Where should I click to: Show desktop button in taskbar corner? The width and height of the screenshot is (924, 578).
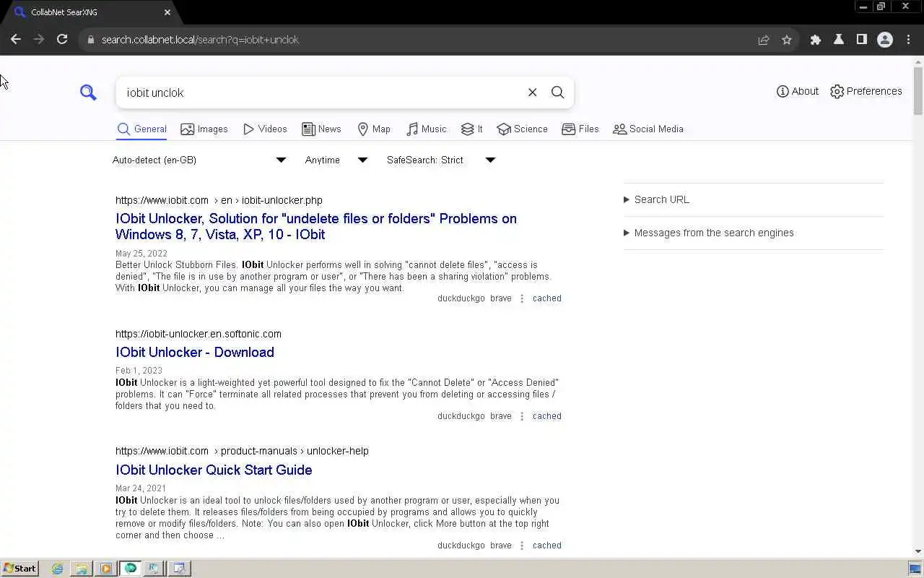click(915, 569)
